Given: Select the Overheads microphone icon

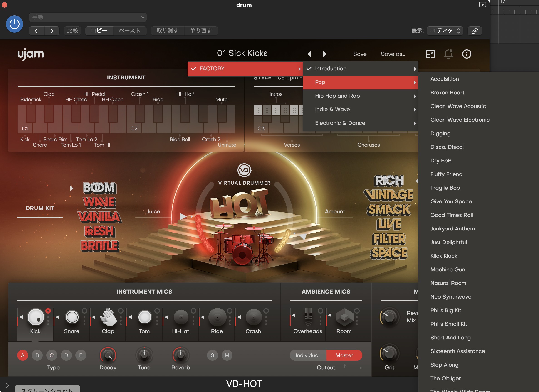Looking at the screenshot, I should coord(308,317).
